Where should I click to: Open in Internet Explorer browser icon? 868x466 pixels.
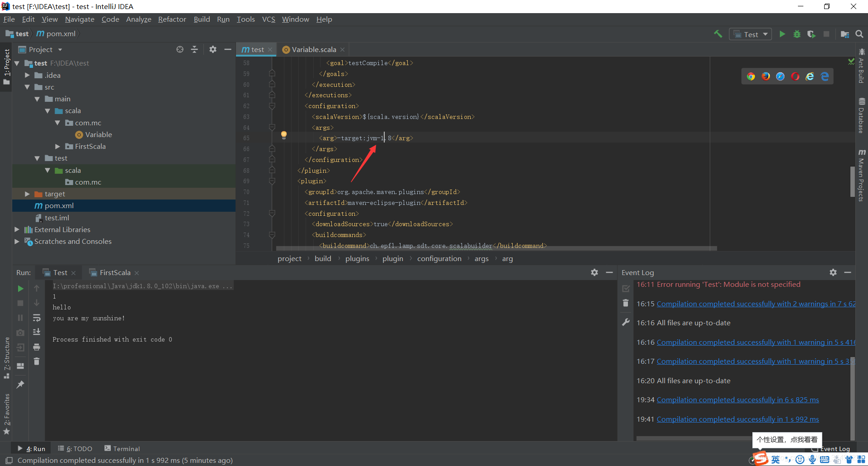pos(810,76)
